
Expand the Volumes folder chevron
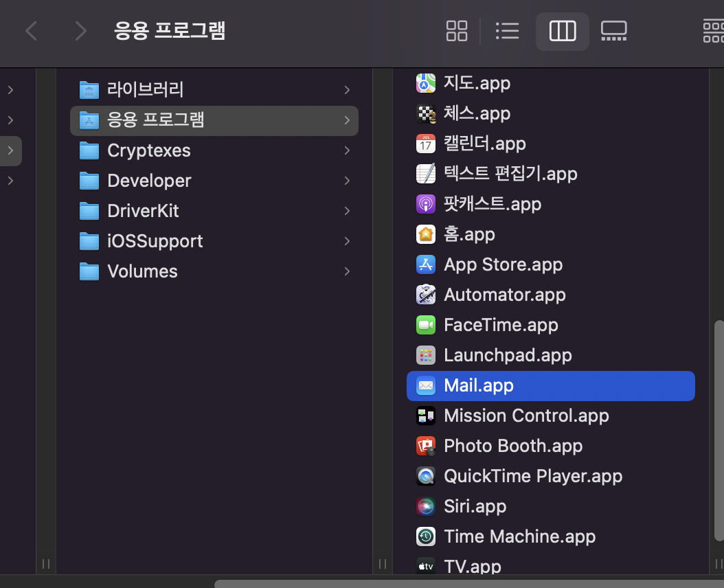coord(347,271)
